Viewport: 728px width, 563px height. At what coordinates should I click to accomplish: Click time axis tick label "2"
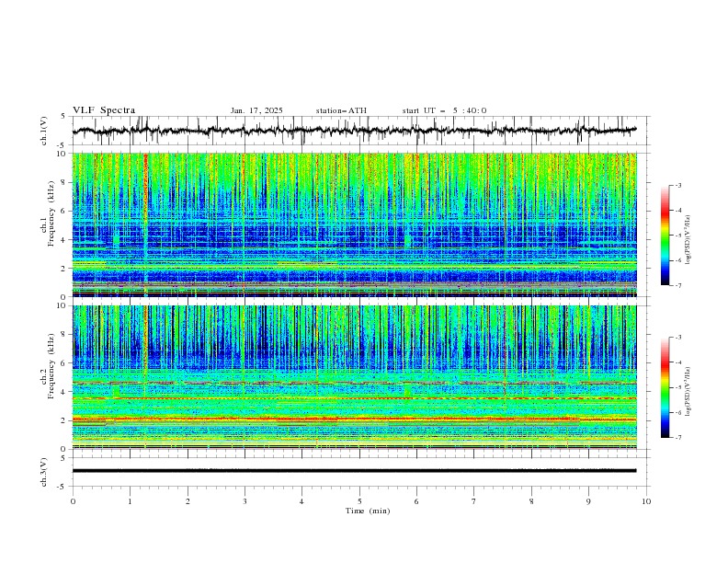pos(188,501)
